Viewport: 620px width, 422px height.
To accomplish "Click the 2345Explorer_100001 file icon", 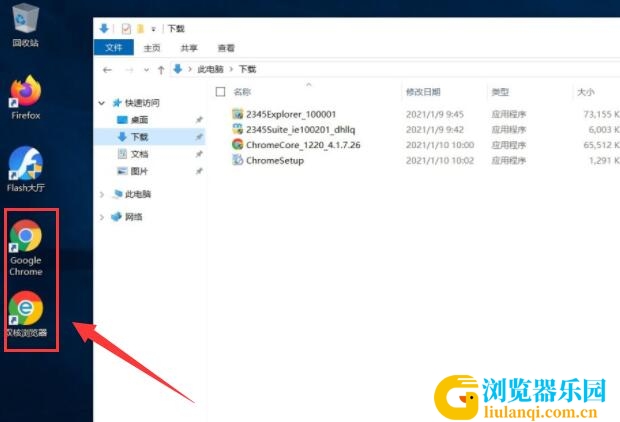I will pyautogui.click(x=237, y=114).
